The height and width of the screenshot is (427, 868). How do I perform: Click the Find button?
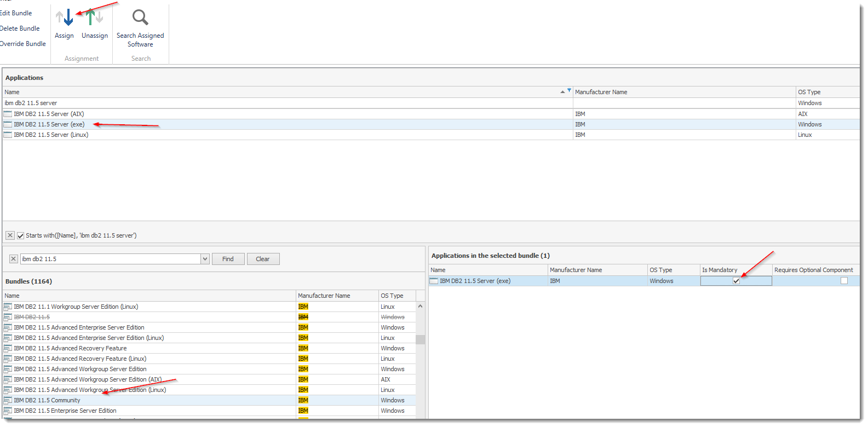pyautogui.click(x=228, y=259)
